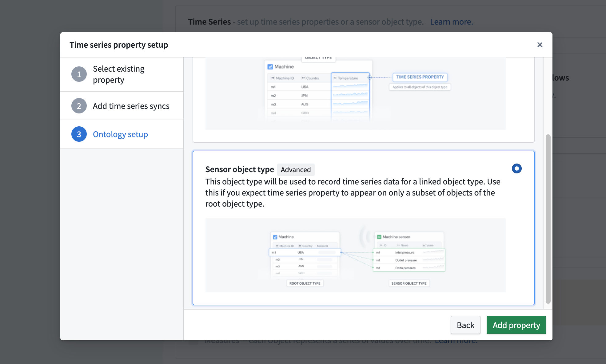Click the step 2 number circle
This screenshot has height=364, width=606.
coord(79,106)
